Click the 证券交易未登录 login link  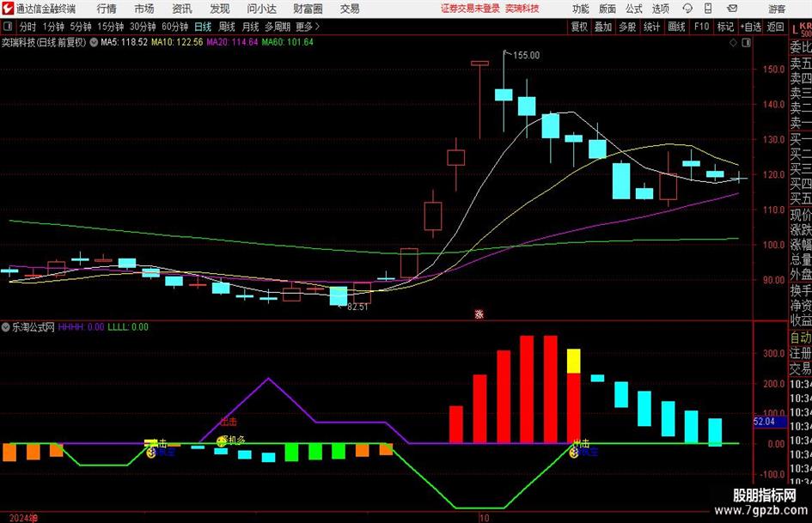(470, 9)
